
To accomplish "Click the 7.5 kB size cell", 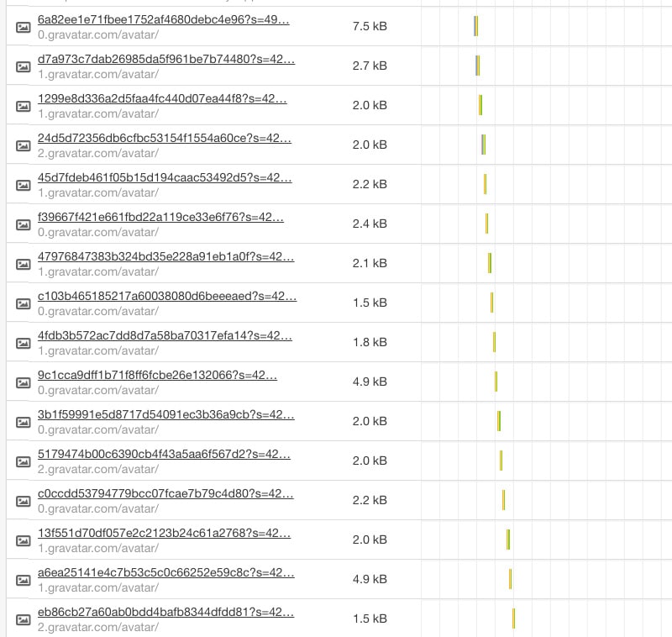I will (370, 27).
